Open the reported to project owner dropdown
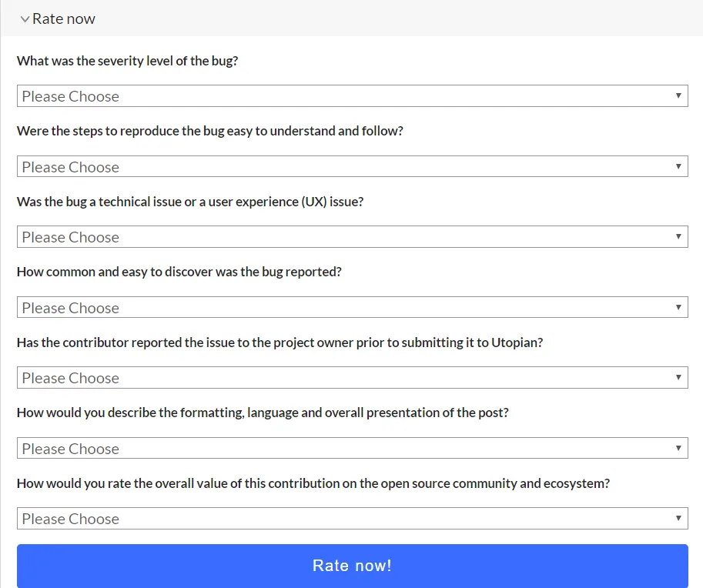 tap(352, 378)
